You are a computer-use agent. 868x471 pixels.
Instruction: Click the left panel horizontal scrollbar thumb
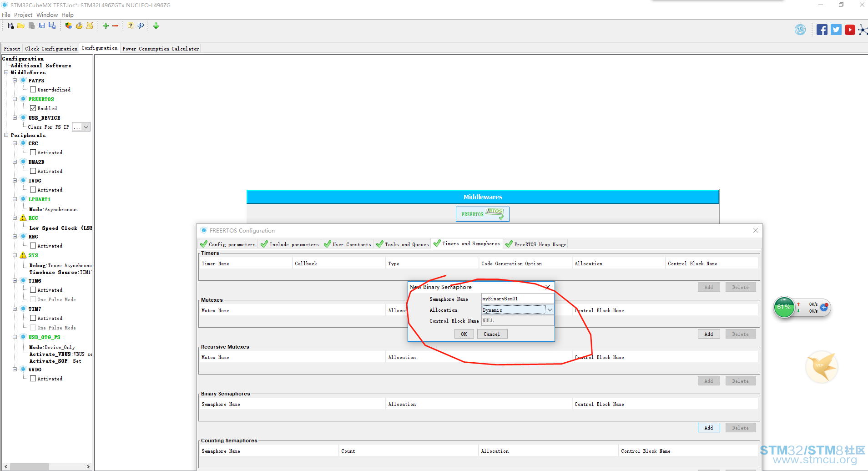point(30,466)
